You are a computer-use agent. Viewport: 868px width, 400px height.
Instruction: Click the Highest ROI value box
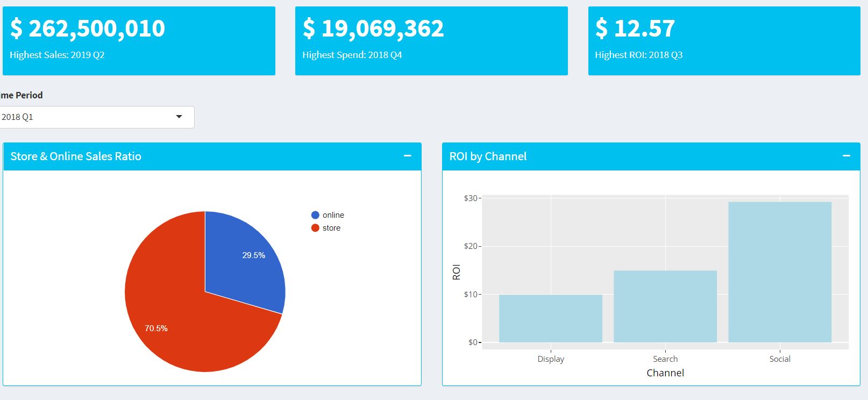(x=724, y=41)
